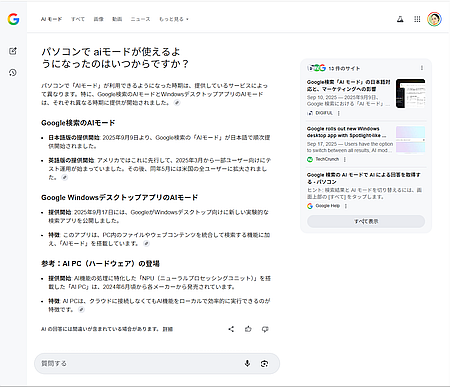Image resolution: width=450 pixels, height=387 pixels.
Task: Share the AI answer
Action: 231,329
